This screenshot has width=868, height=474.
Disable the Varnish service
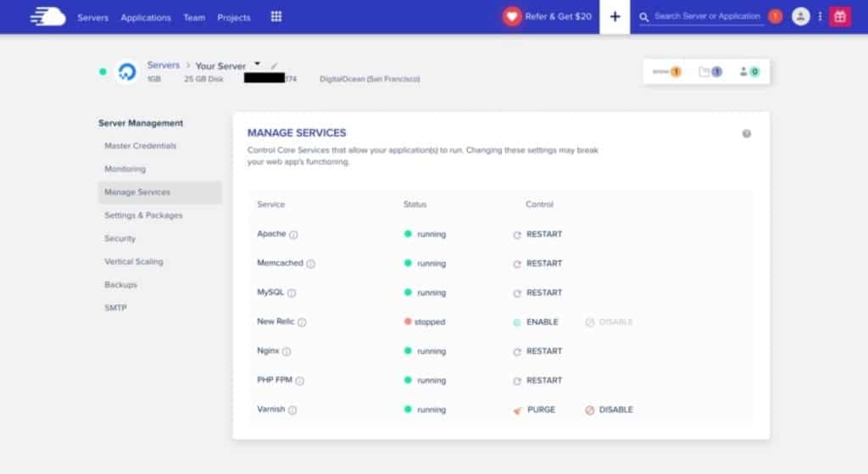609,410
